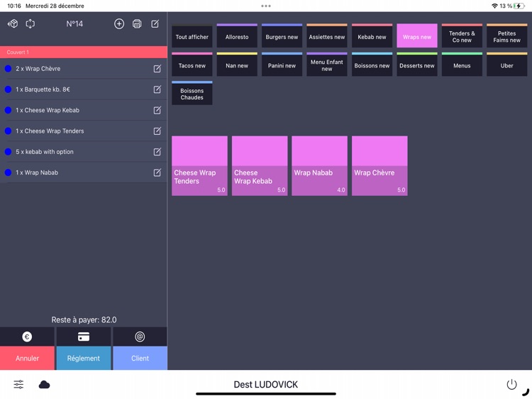The width and height of the screenshot is (532, 399).
Task: Click order number N°14
Action: (x=74, y=23)
